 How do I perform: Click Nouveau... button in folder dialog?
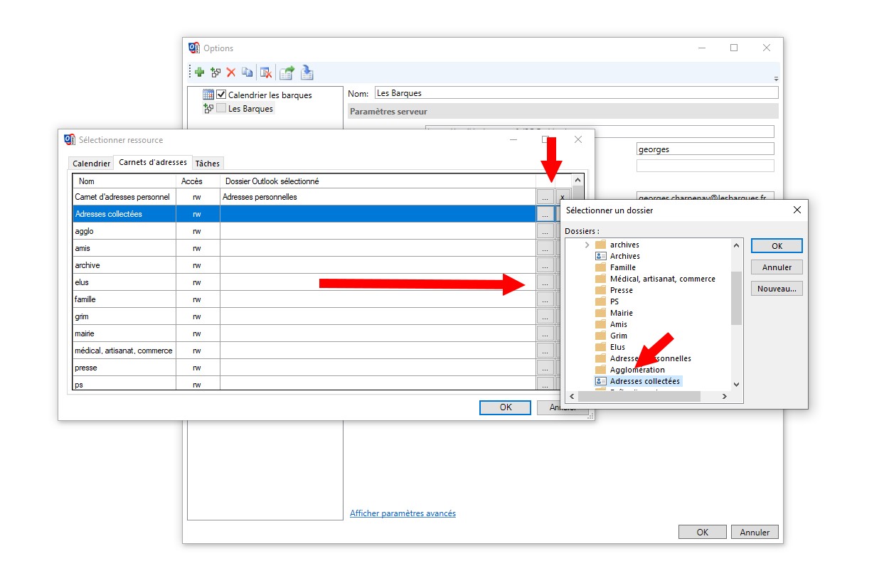coord(777,289)
